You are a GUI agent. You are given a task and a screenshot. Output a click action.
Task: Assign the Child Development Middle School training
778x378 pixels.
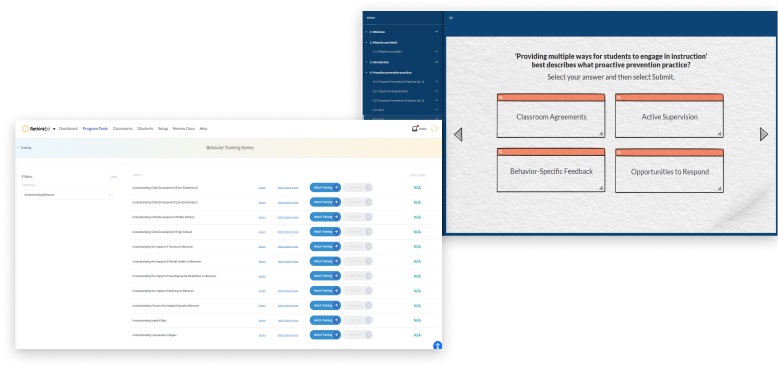click(262, 217)
